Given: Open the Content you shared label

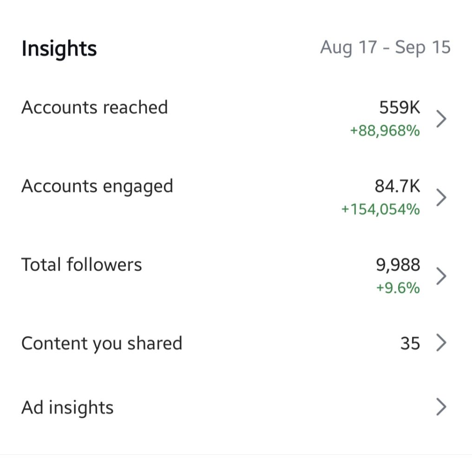Looking at the screenshot, I should point(102,344).
